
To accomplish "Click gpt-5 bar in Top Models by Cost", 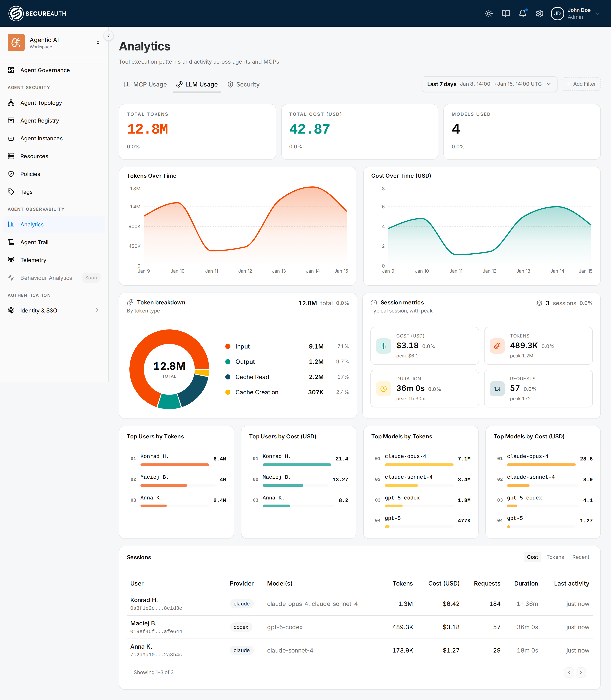I will (508, 527).
